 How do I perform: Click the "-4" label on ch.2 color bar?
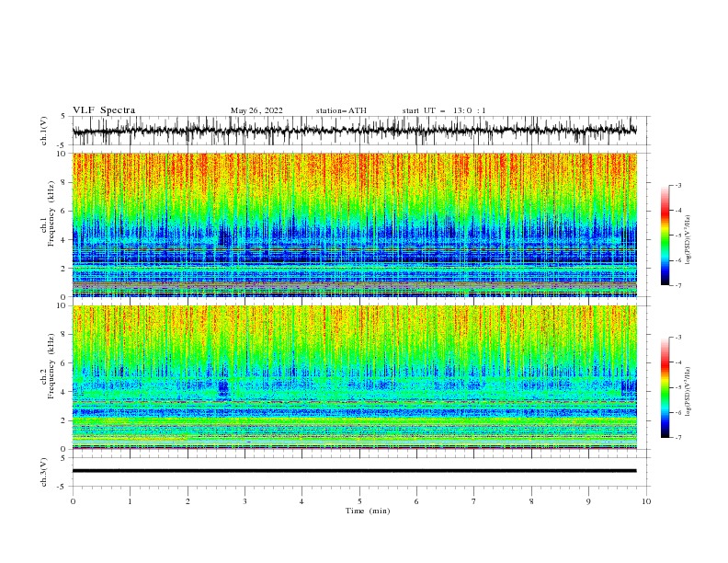[677, 362]
